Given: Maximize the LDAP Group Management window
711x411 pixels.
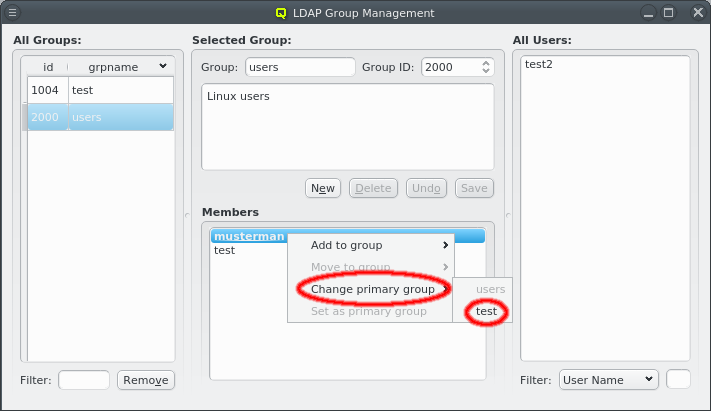Looking at the screenshot, I should 669,13.
